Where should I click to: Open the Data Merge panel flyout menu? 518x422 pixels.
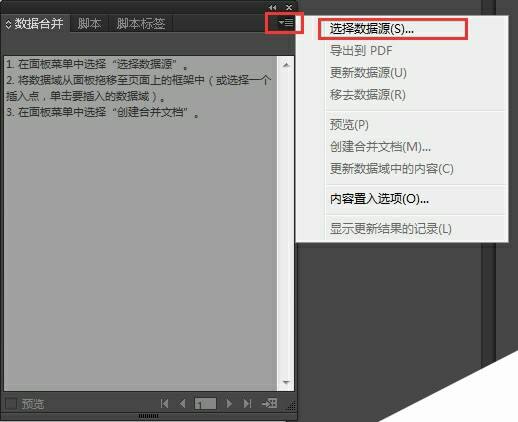286,23
